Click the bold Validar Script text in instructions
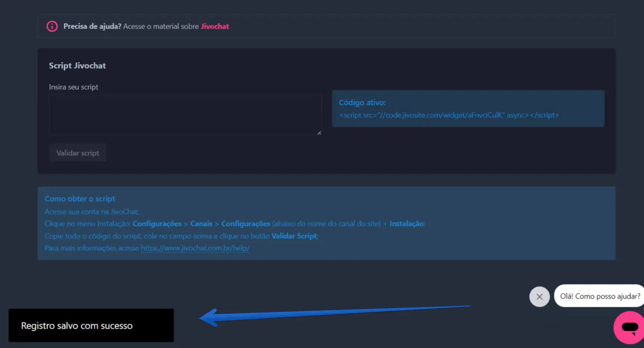This screenshot has height=348, width=644. coord(294,236)
